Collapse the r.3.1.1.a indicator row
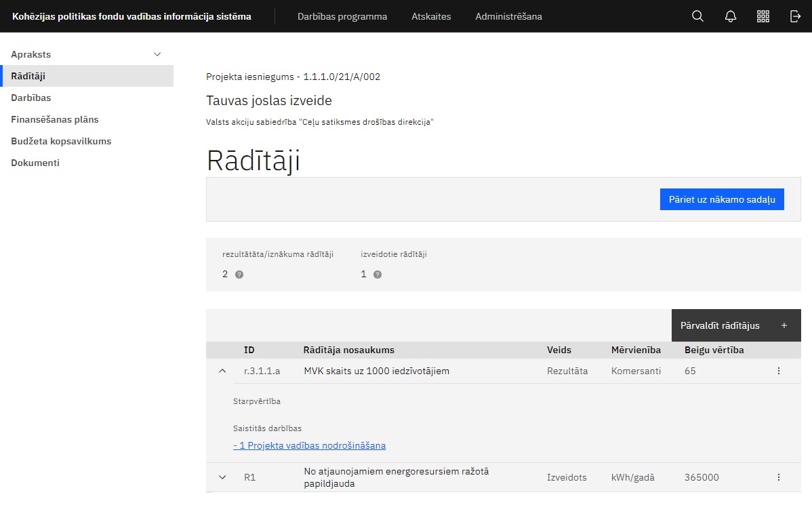The width and height of the screenshot is (812, 505). pos(222,371)
